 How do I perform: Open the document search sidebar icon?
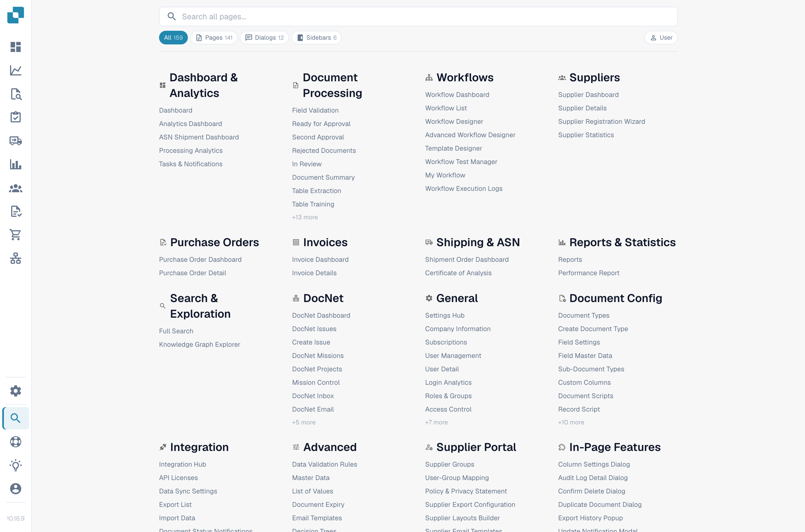pyautogui.click(x=16, y=94)
